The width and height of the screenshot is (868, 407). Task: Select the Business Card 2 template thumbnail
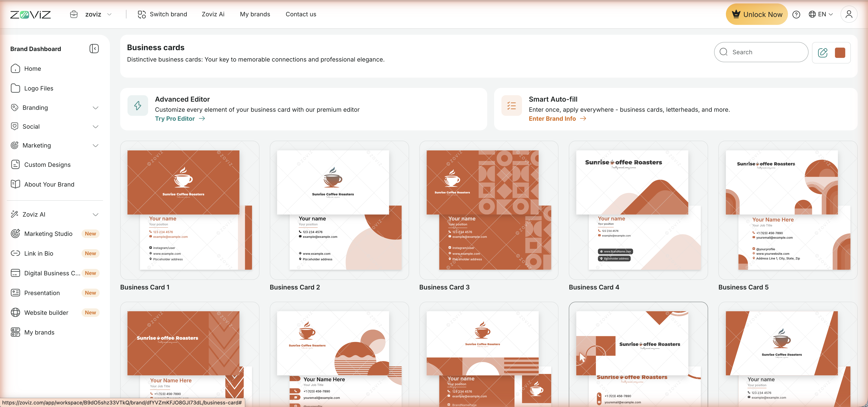[x=339, y=210]
